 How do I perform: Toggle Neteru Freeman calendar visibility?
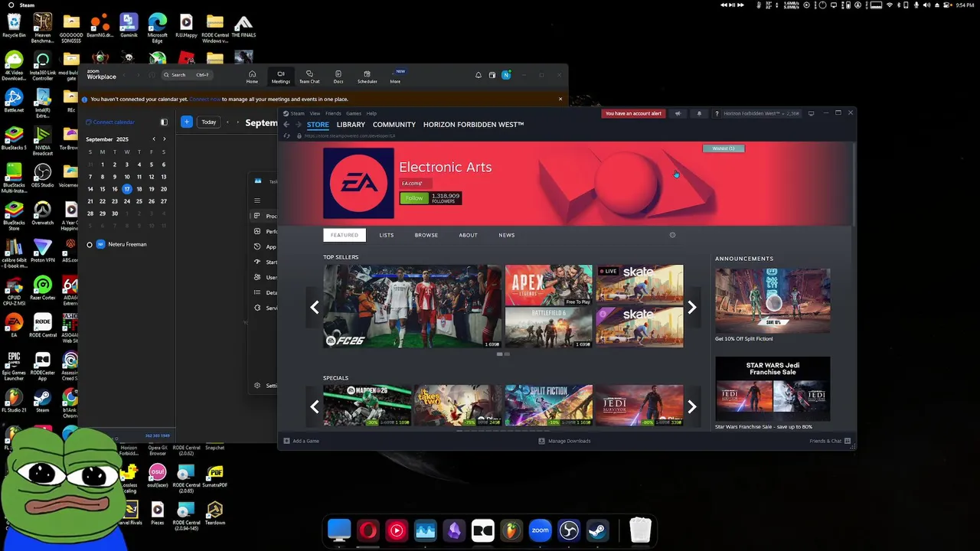click(90, 245)
